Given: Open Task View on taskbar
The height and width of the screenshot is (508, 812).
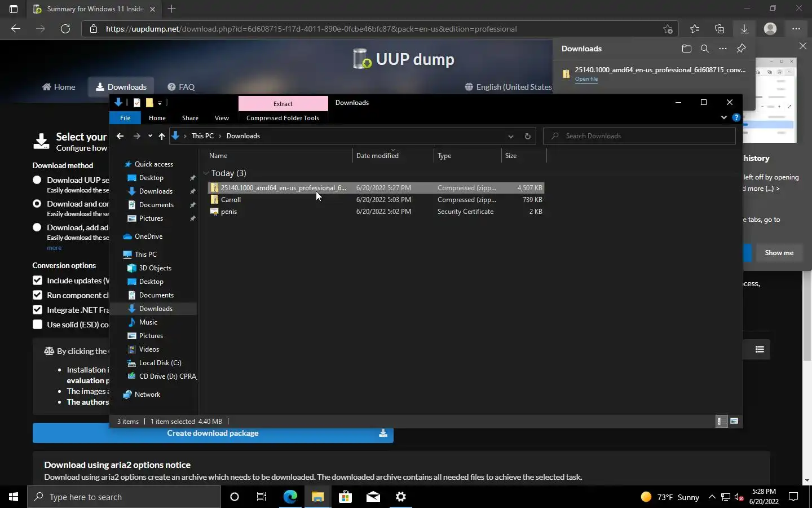Looking at the screenshot, I should coord(262,497).
